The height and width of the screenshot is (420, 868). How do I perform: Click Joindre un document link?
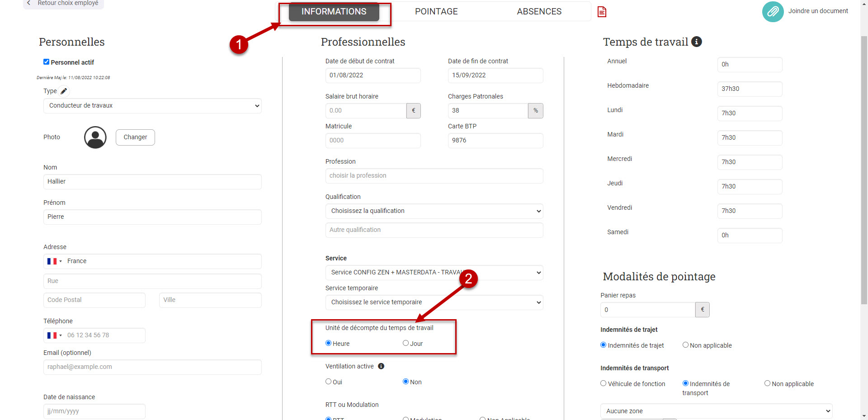[x=818, y=11]
